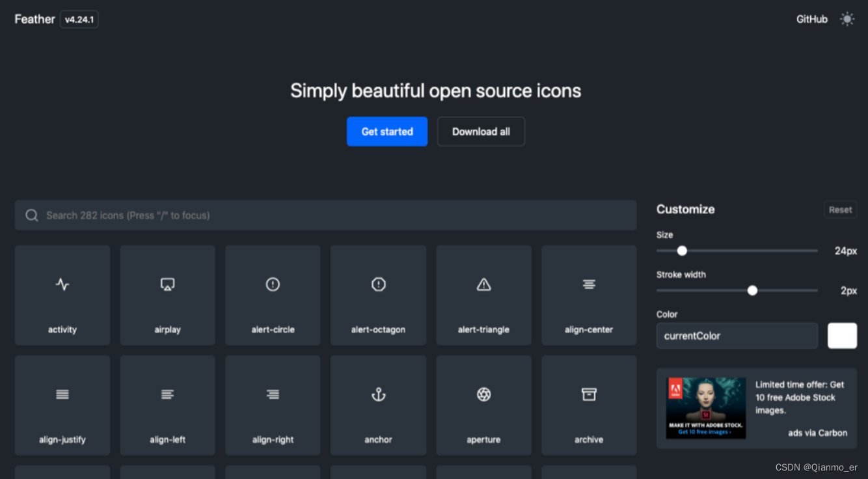
Task: Select the airplay icon tile
Action: [168, 295]
